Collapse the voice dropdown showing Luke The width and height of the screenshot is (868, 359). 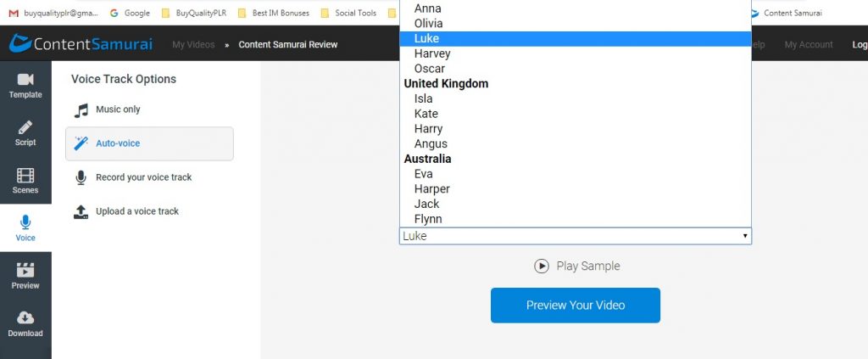[576, 236]
